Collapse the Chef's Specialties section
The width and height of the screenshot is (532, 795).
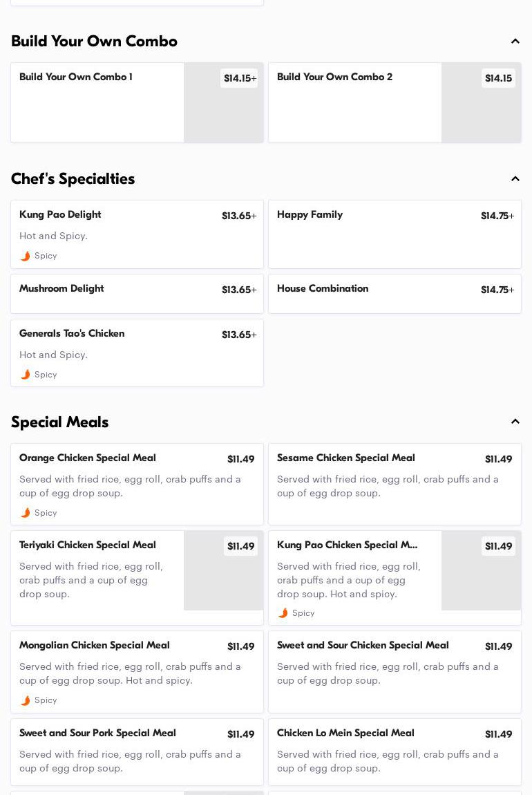point(515,179)
